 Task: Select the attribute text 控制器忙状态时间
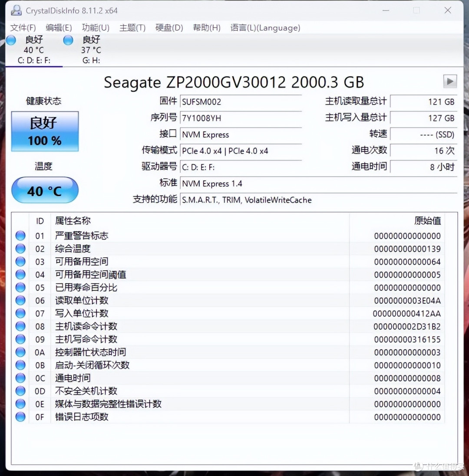point(90,352)
